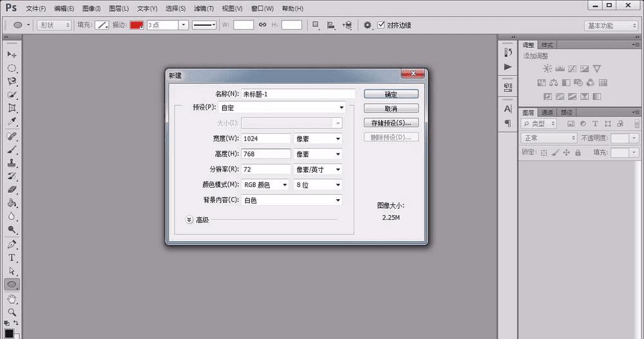Switch to the Channels tab
The height and width of the screenshot is (339, 644).
pyautogui.click(x=547, y=112)
